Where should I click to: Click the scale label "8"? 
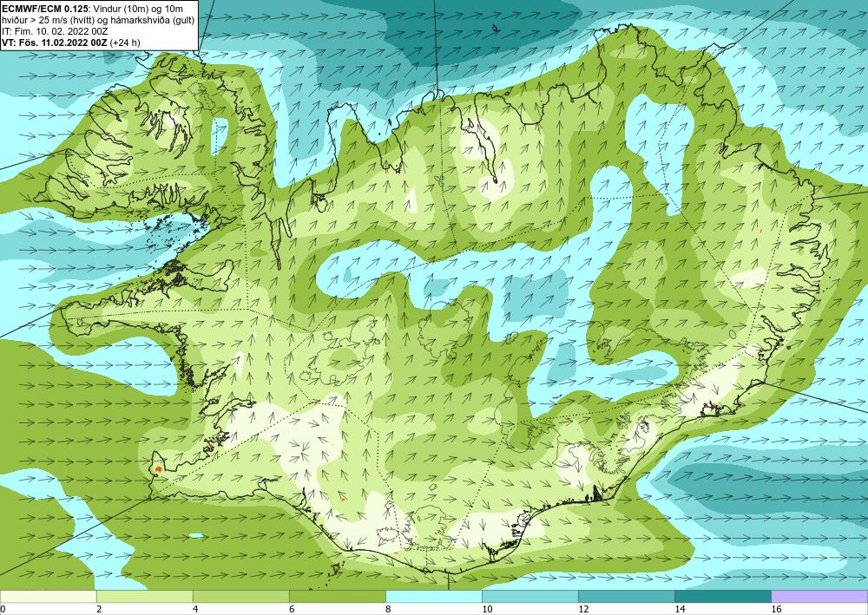pyautogui.click(x=388, y=609)
